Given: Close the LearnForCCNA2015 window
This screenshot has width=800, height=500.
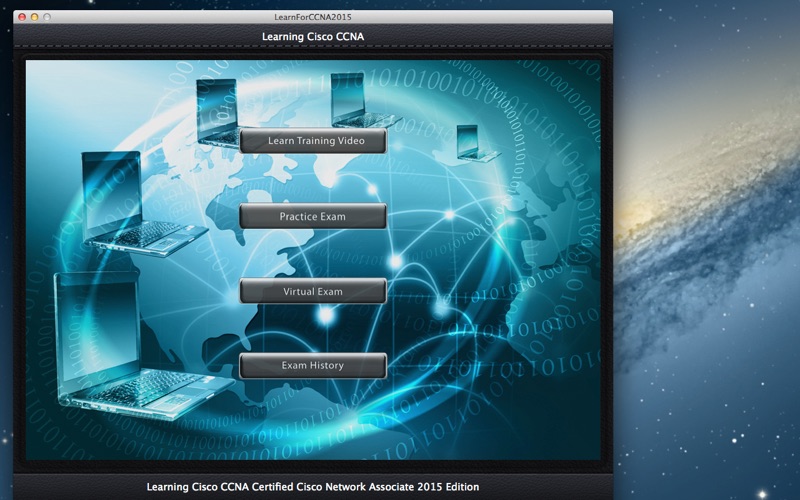Looking at the screenshot, I should coord(22,17).
